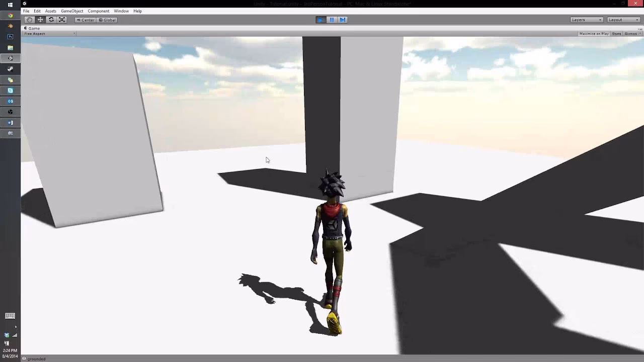Switch to Chrome in taskbar
Screen dimensions: 644x362
point(10,16)
